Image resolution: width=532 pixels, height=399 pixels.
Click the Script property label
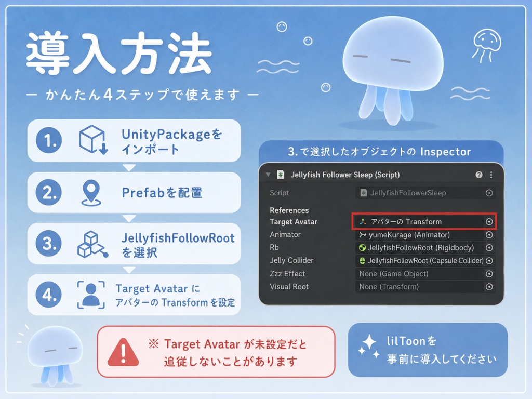point(279,193)
